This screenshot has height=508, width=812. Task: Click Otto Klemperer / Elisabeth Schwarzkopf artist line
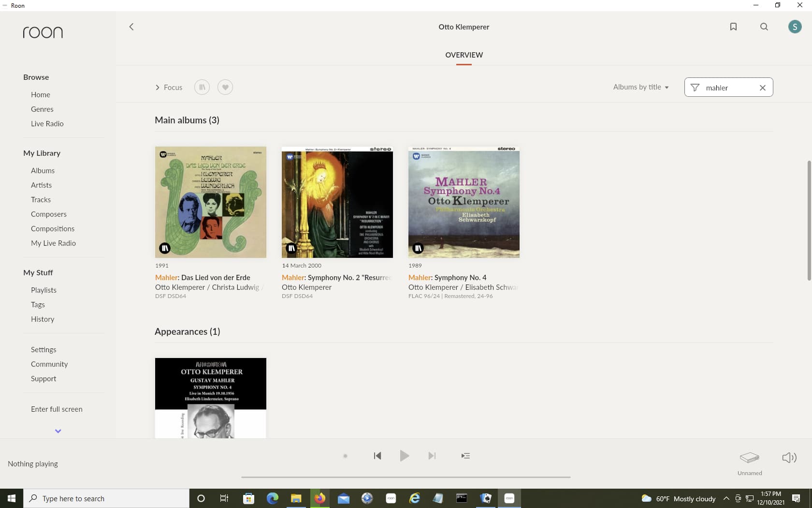click(x=463, y=287)
